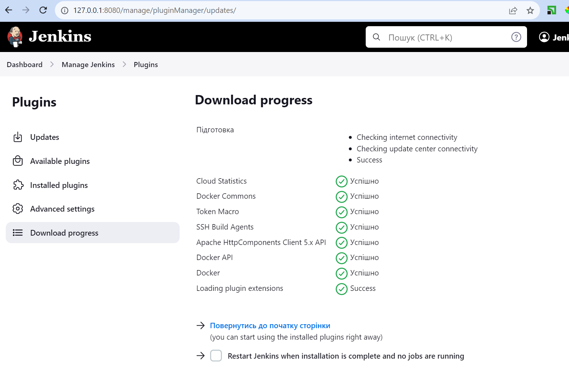Open Installed plugins in sidebar
The image size is (569, 392).
click(x=93, y=185)
